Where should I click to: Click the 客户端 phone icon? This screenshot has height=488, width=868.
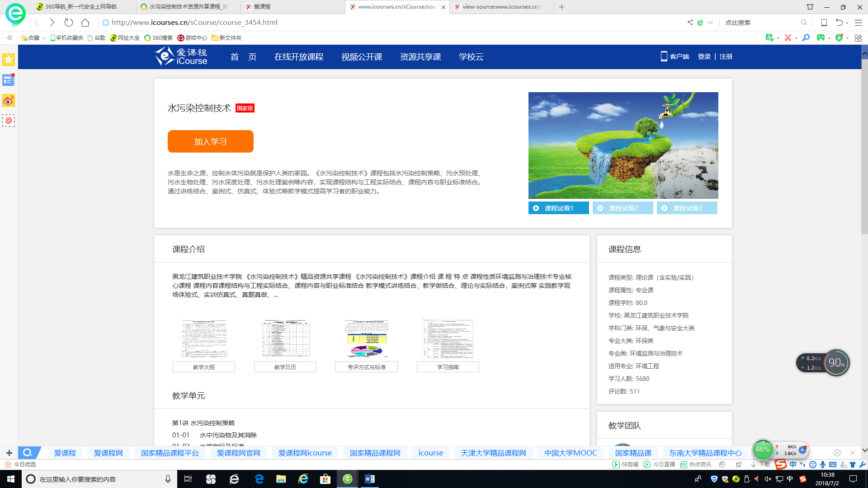pyautogui.click(x=664, y=56)
